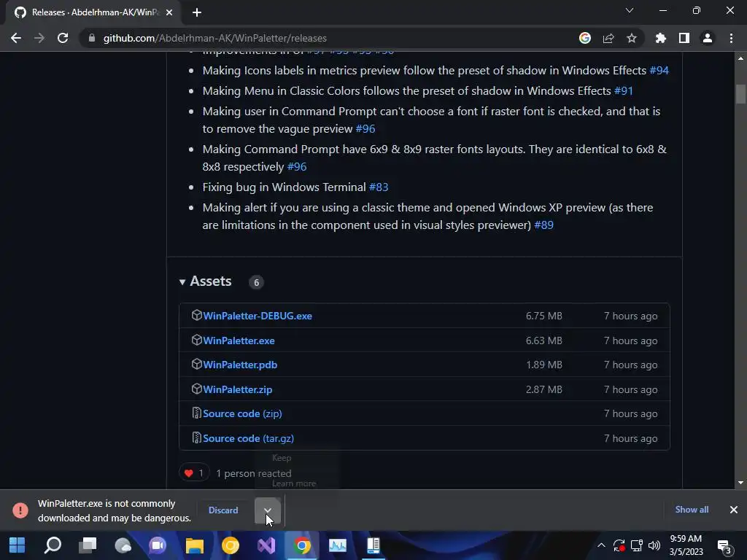Close the downloads bar
This screenshot has height=560, width=747.
[x=733, y=510]
